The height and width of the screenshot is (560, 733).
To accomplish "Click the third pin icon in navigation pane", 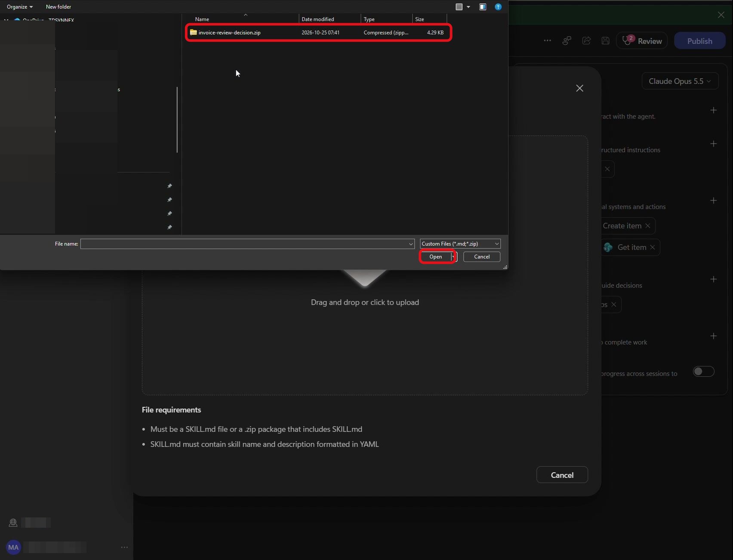I will (x=169, y=214).
